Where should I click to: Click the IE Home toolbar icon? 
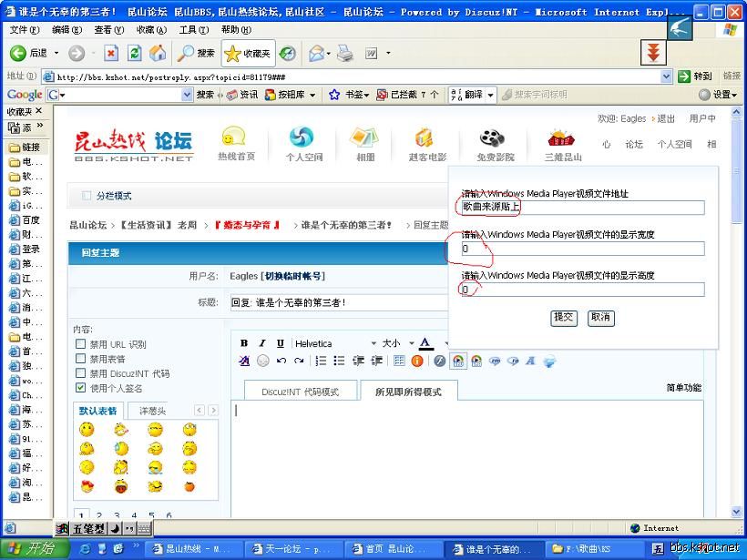(158, 53)
